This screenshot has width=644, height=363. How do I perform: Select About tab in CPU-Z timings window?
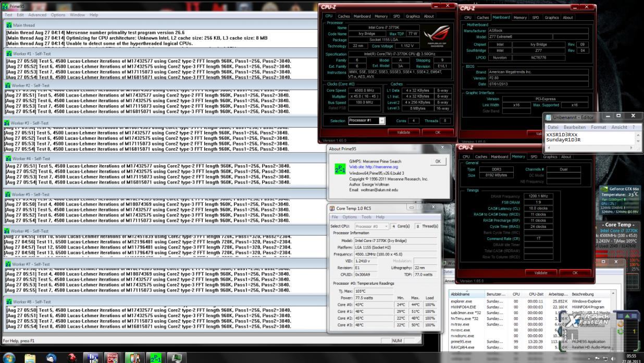566,156
